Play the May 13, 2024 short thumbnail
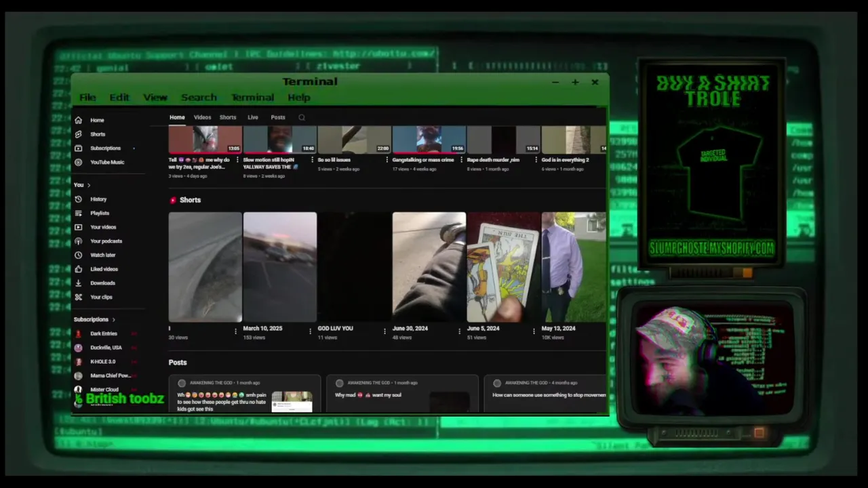 pos(574,267)
